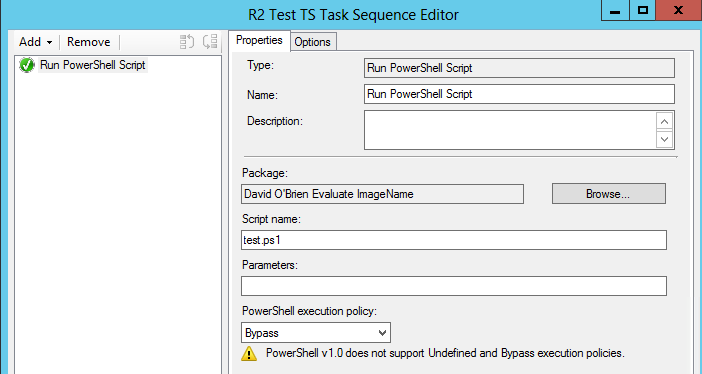
Task: Click the Name input field
Action: coord(519,94)
